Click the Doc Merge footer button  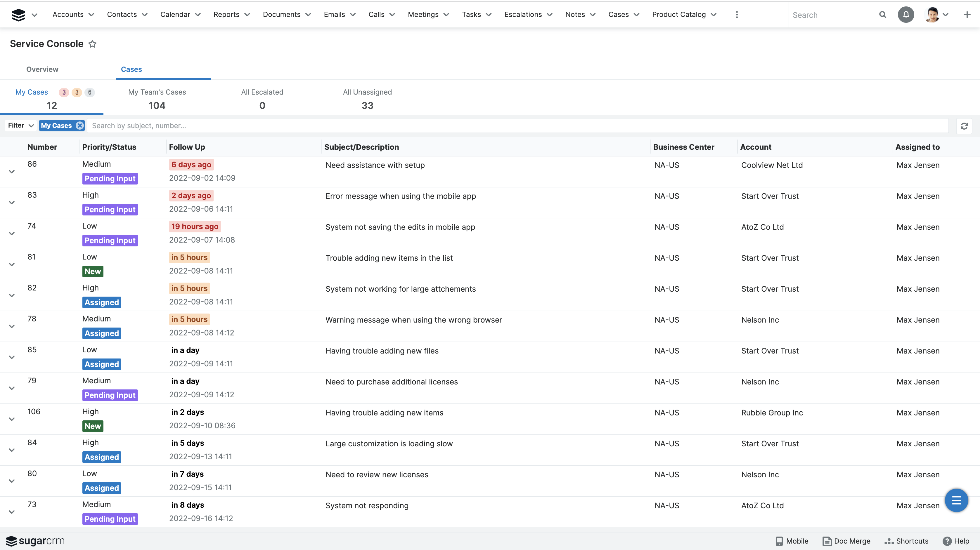[846, 541]
